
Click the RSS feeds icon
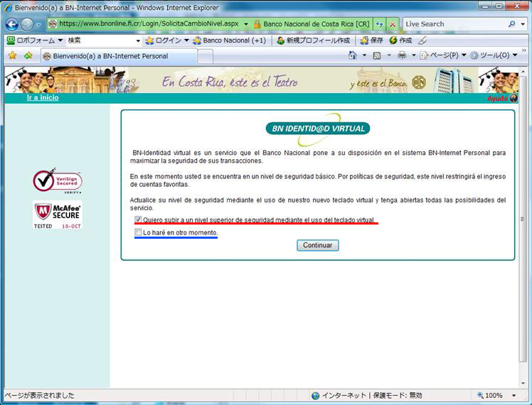click(x=377, y=55)
